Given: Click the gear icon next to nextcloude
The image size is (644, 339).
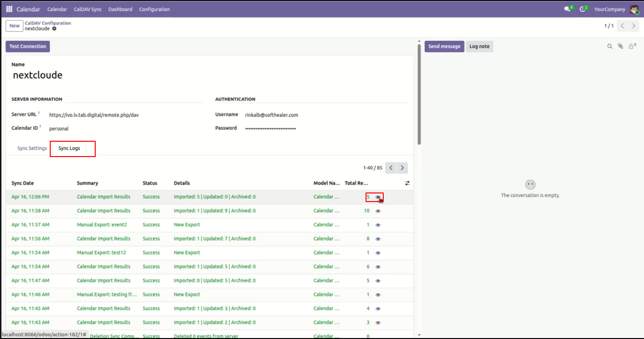Looking at the screenshot, I should click(x=54, y=29).
